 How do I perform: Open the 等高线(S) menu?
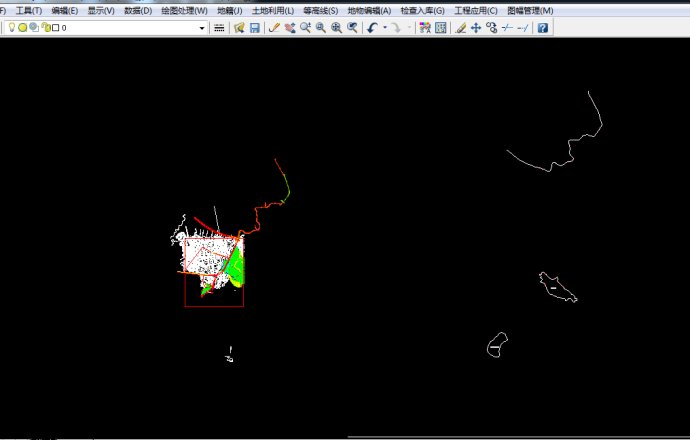coord(320,10)
